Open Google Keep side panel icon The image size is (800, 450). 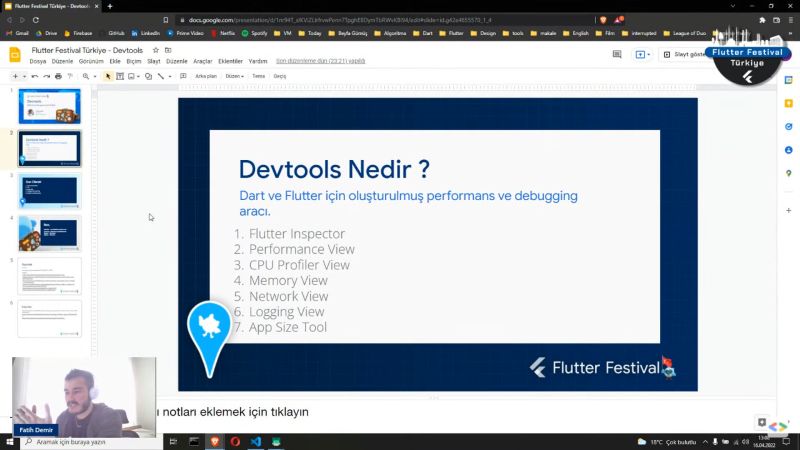(x=789, y=103)
